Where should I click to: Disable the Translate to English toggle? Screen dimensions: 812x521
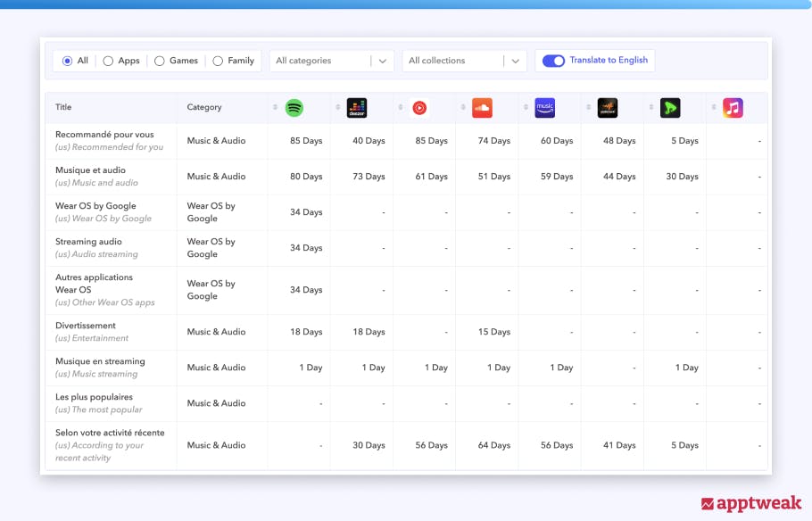point(553,61)
